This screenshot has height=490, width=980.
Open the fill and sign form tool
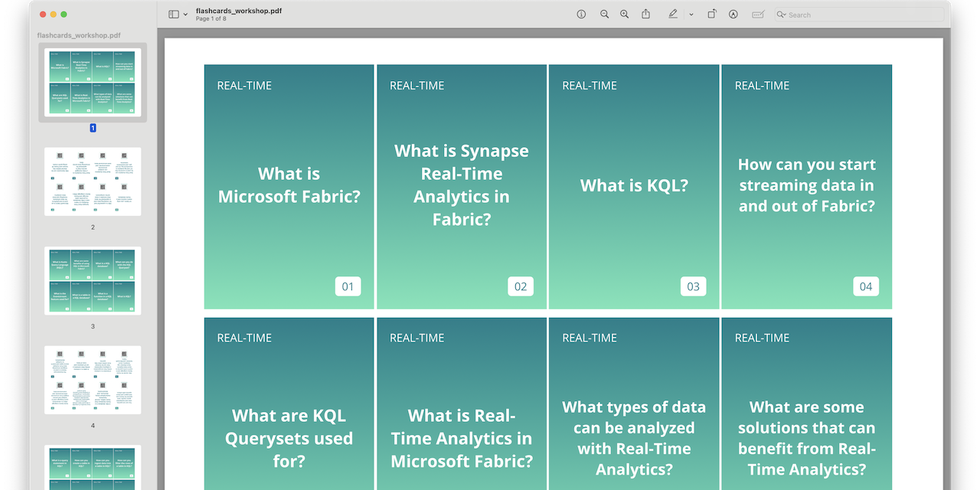pyautogui.click(x=757, y=14)
